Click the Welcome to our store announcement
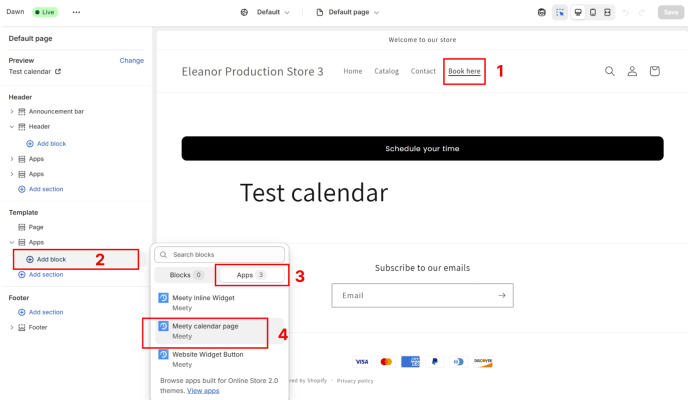This screenshot has height=400, width=688. pos(422,39)
